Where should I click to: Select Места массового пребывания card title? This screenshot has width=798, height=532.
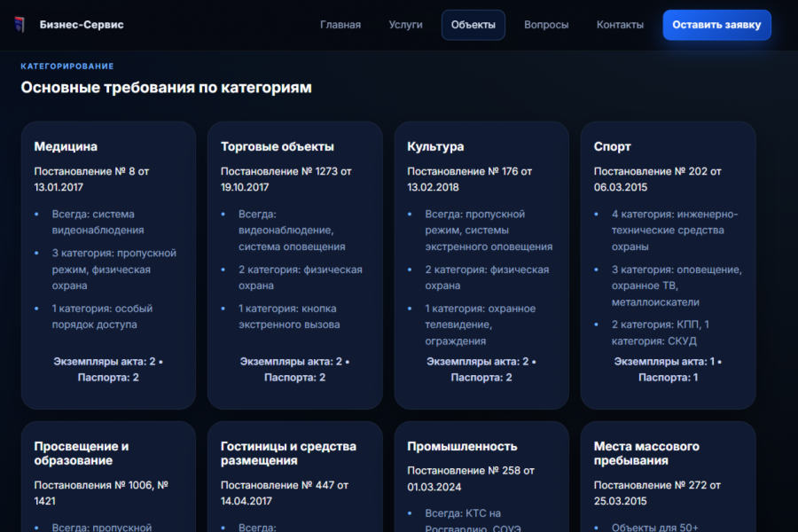pyautogui.click(x=646, y=453)
